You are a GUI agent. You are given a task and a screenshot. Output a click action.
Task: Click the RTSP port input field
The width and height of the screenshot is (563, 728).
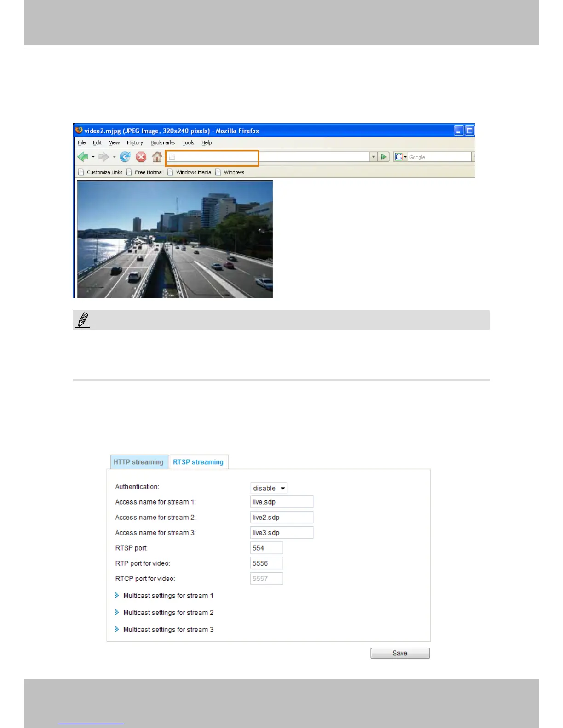267,548
